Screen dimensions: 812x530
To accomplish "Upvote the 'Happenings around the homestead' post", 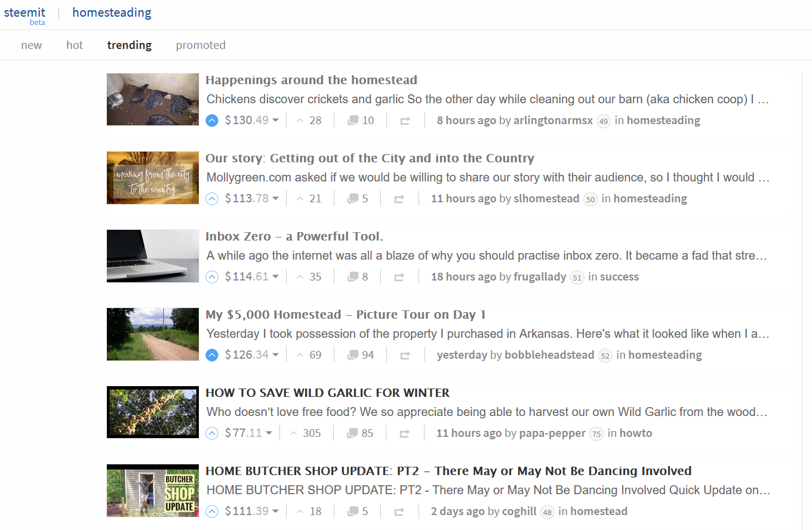I will point(211,121).
